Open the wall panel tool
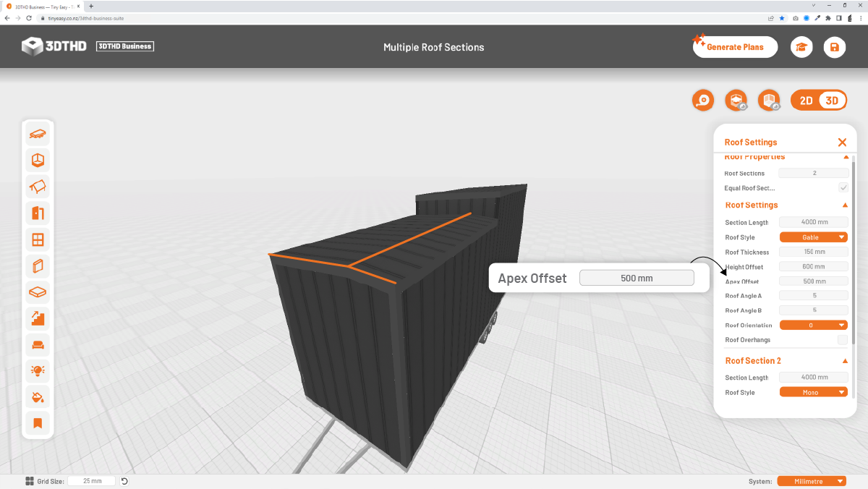 [x=38, y=265]
